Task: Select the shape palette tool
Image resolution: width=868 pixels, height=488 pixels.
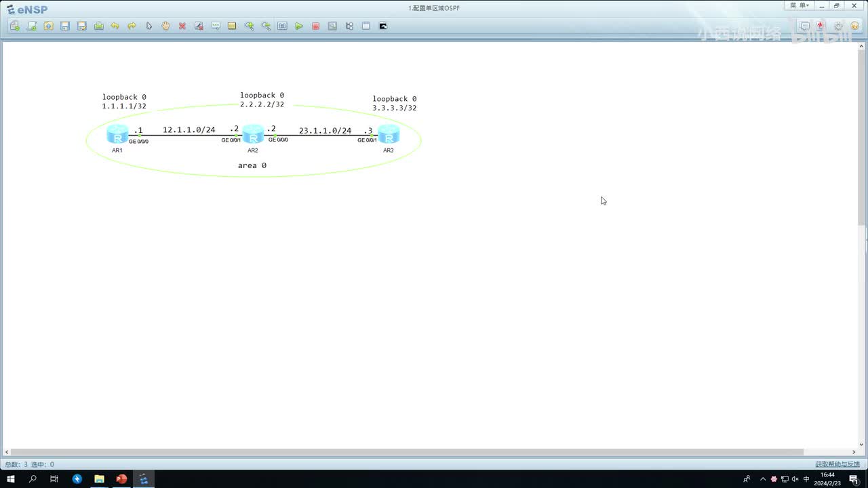Action: point(232,26)
